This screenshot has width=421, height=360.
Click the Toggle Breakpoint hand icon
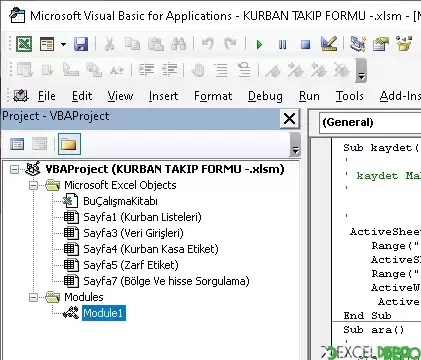pos(198,70)
